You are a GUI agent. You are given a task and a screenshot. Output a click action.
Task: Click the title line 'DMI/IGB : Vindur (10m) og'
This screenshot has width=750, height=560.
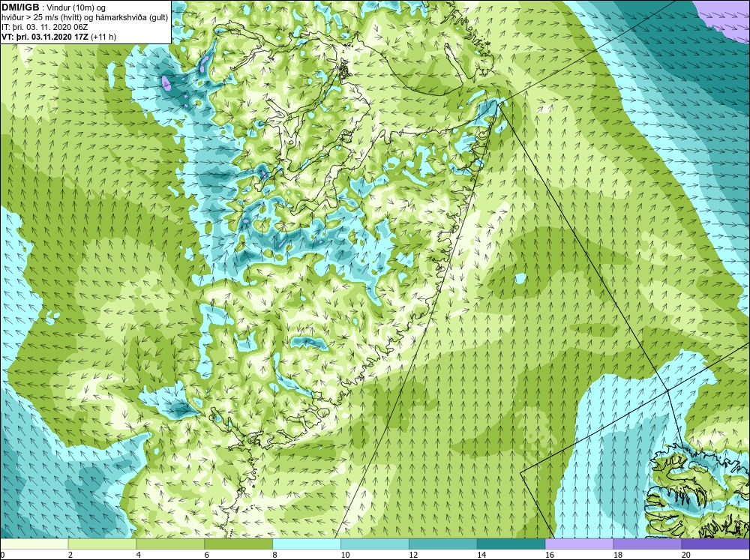pyautogui.click(x=54, y=7)
